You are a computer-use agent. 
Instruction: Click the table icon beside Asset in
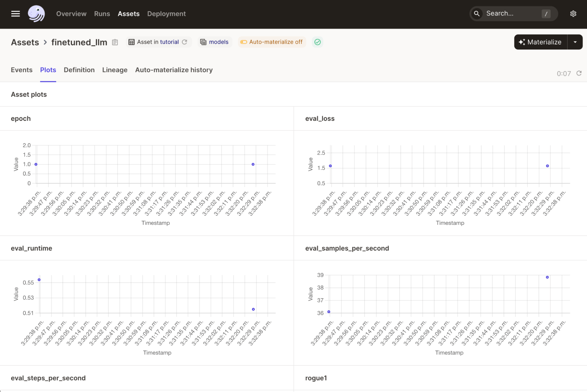(x=131, y=42)
